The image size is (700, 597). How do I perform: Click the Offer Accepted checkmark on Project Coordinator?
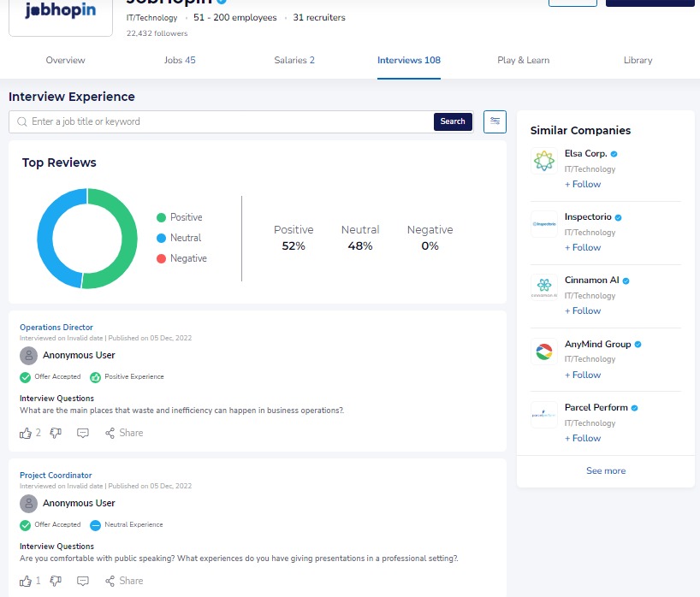click(x=25, y=526)
